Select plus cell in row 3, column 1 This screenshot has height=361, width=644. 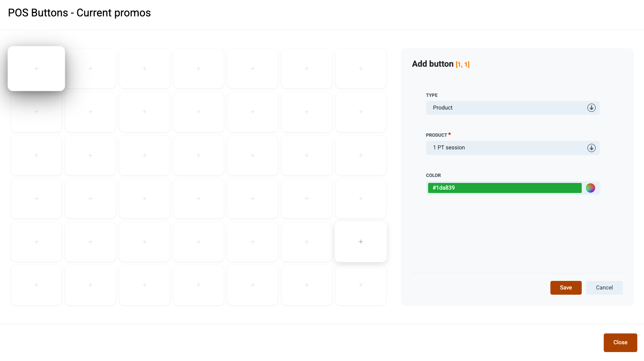(37, 155)
